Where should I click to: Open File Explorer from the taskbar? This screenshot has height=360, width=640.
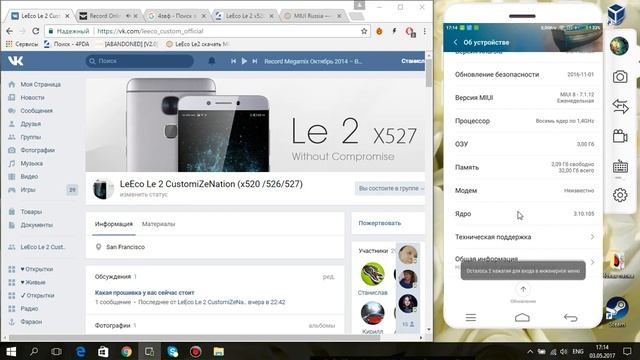coord(219,351)
